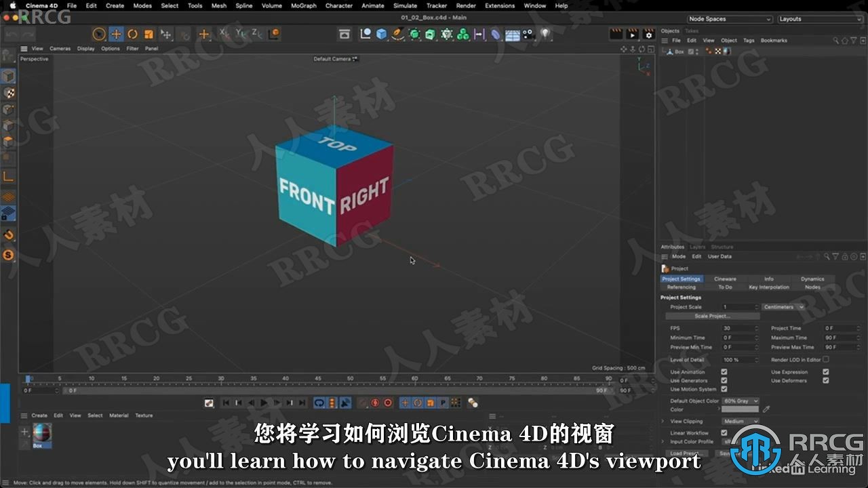Click Go to End of timeline
Screen dimensions: 868x488
[x=302, y=403]
